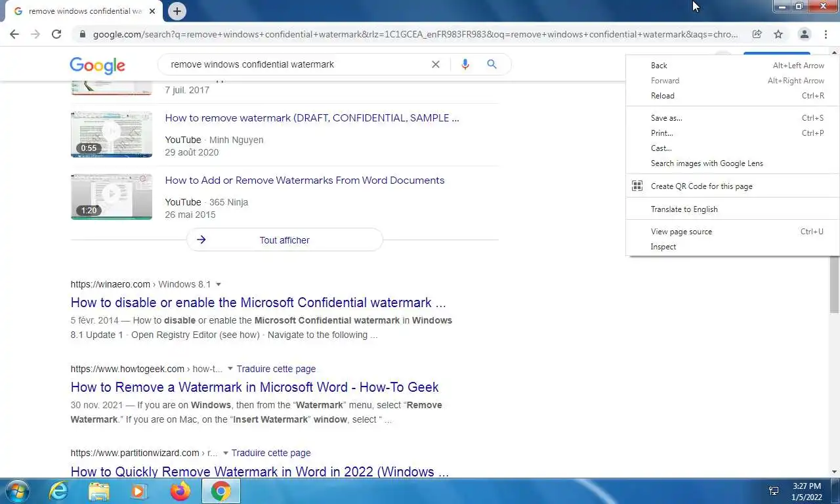This screenshot has width=840, height=504.
Task: Open new tab with plus button
Action: (177, 11)
